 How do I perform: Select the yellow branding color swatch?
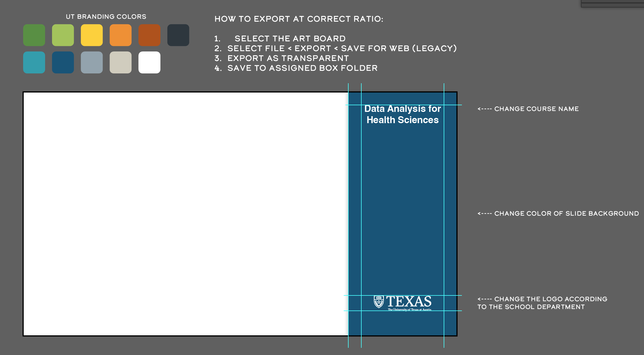click(92, 35)
